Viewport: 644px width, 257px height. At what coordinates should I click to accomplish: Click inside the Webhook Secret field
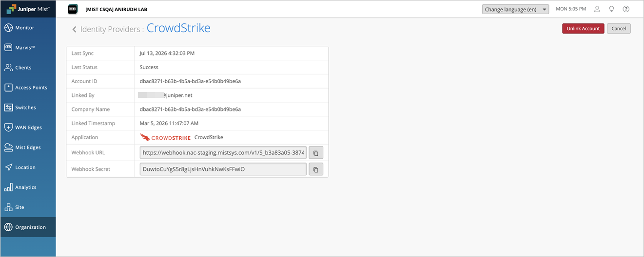[x=223, y=169]
